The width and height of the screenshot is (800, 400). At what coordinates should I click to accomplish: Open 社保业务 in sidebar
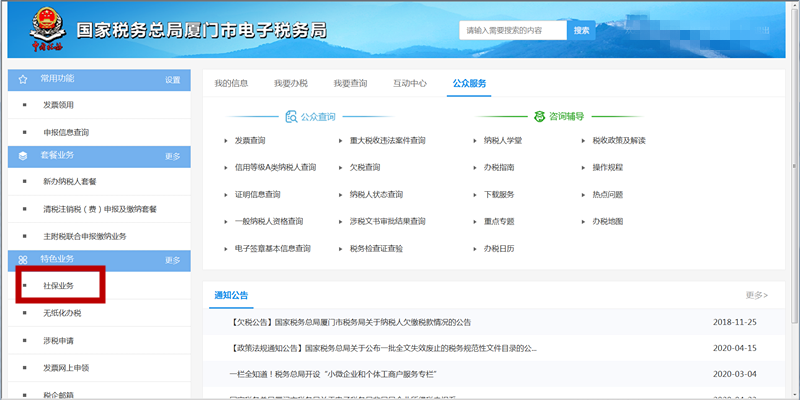point(59,286)
